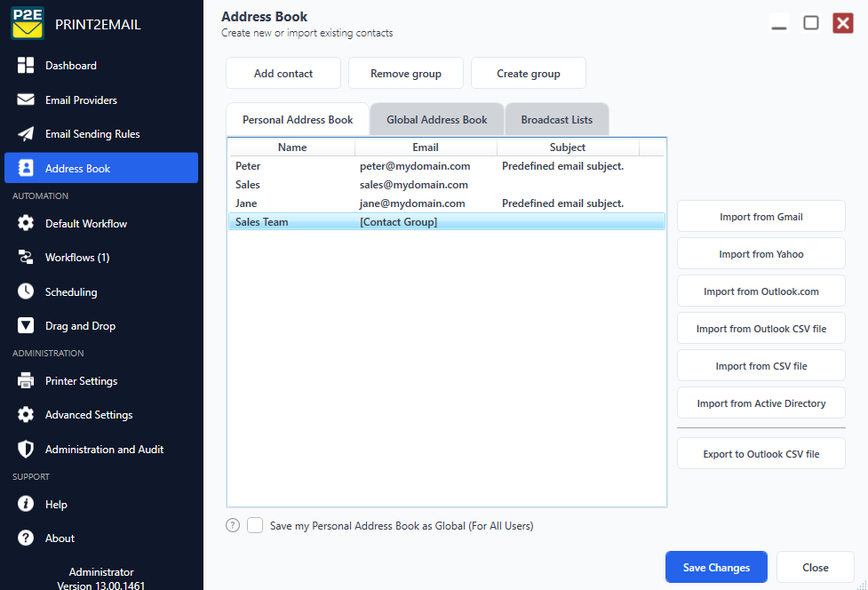Select the Sales Team group row
Viewport: 868px width, 590px height.
(446, 222)
